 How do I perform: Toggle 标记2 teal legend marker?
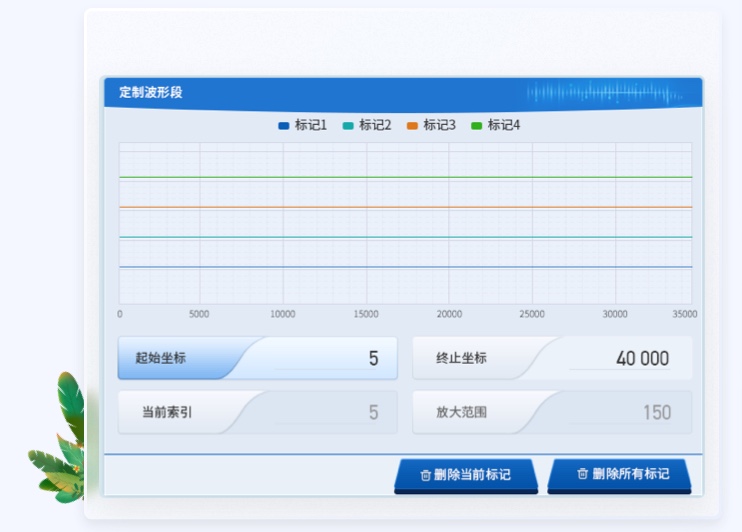[348, 126]
